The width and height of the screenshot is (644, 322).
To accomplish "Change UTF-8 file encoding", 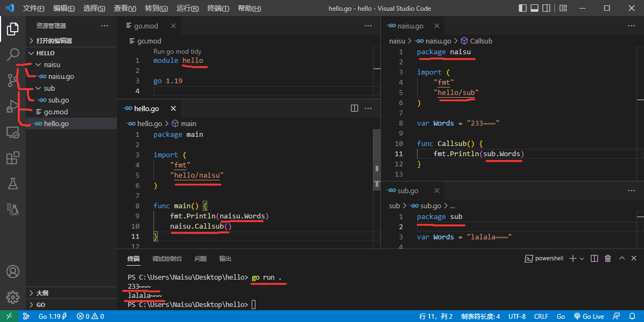I will point(517,316).
